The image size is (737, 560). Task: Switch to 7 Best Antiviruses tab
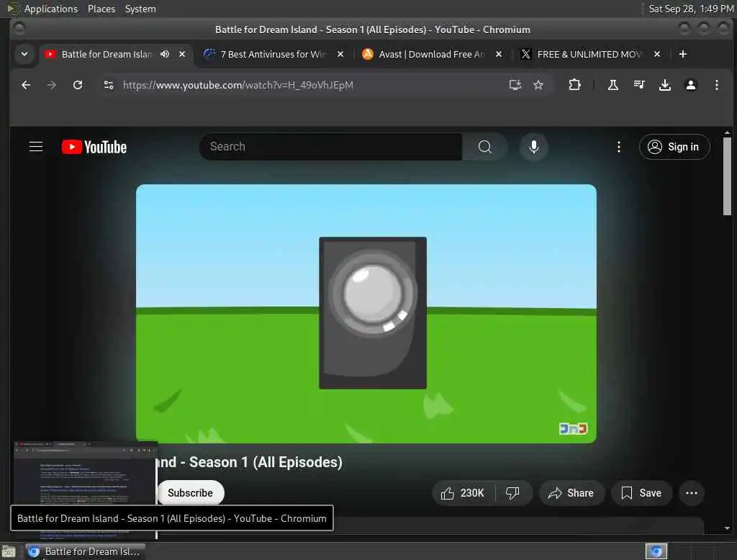273,54
